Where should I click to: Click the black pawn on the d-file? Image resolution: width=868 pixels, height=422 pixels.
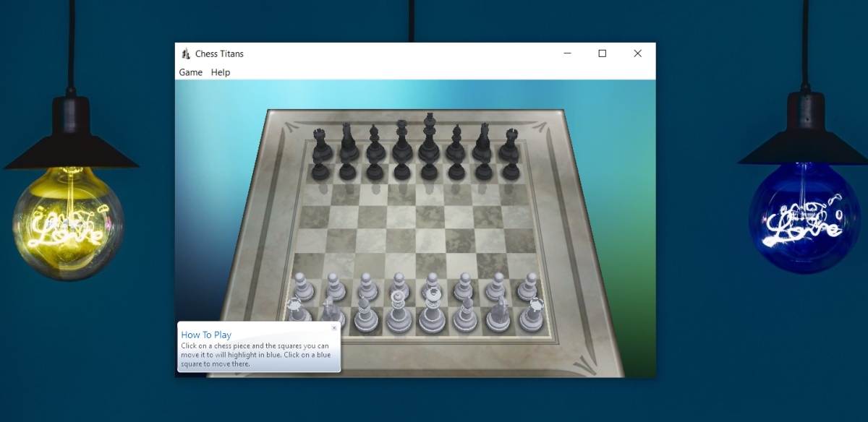pyautogui.click(x=402, y=167)
